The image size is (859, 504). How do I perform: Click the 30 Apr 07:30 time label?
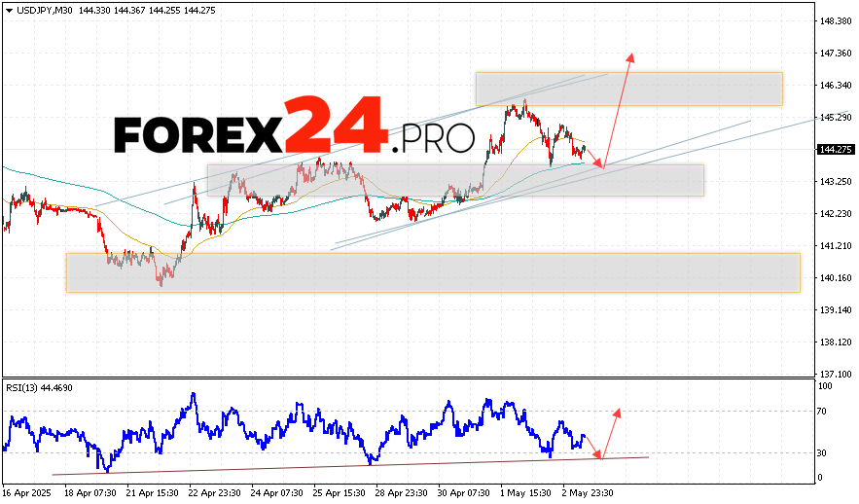(x=464, y=493)
